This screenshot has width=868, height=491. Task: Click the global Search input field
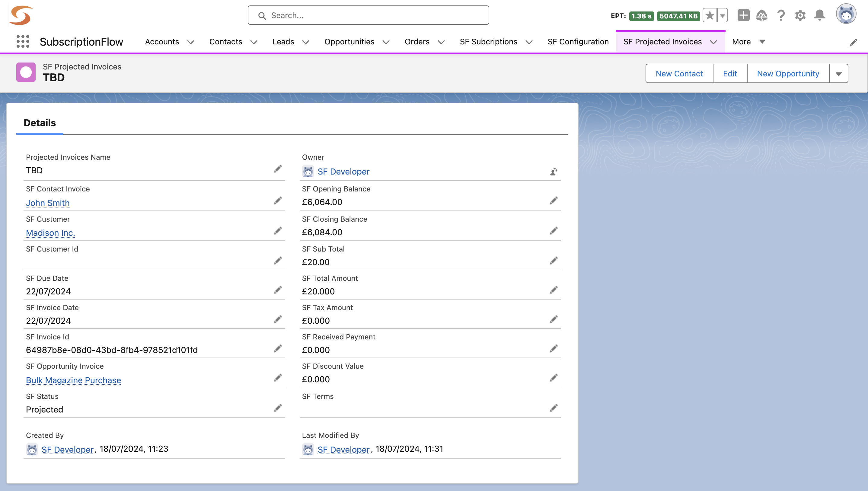pos(368,15)
